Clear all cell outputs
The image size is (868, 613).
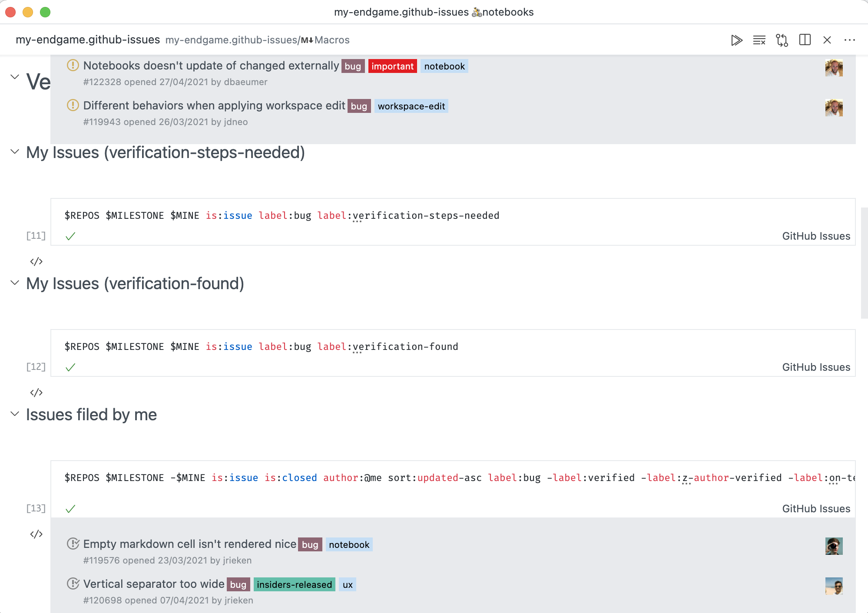pos(759,40)
